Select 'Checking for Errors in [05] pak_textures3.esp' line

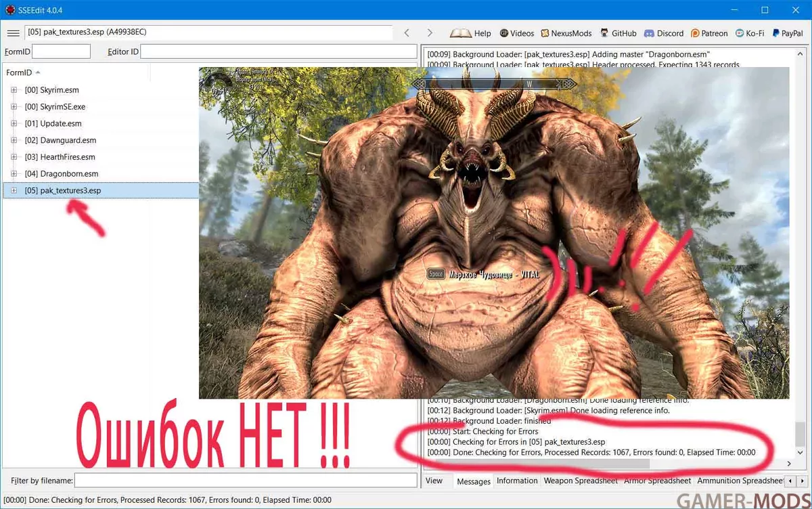(516, 441)
